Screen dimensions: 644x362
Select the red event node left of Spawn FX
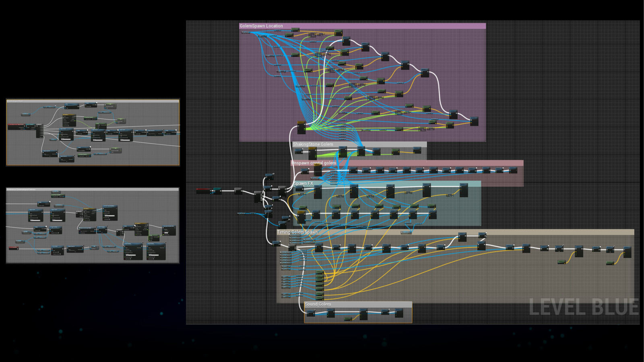click(x=205, y=189)
